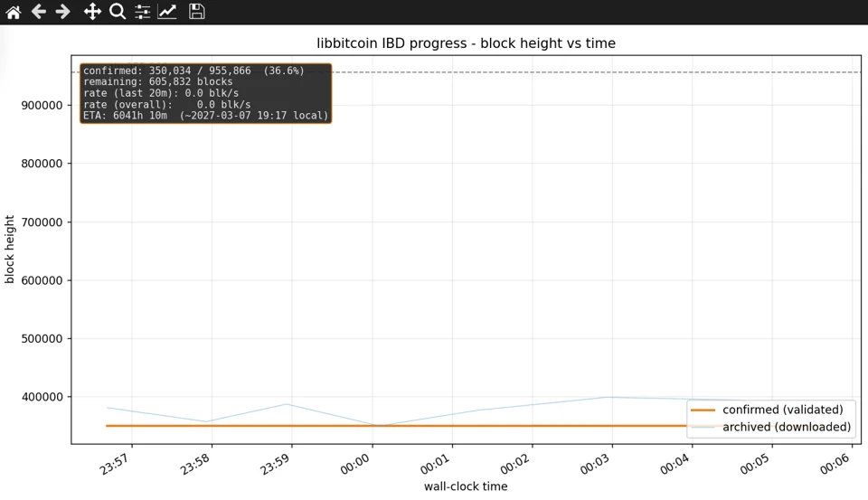
Task: Click the 00:02 x-axis tick label
Action: [515, 464]
